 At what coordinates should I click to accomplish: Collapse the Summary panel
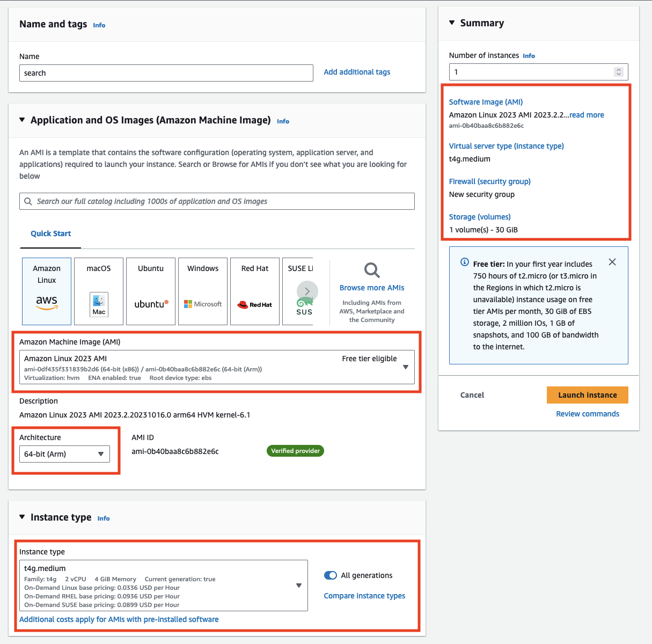pyautogui.click(x=452, y=23)
